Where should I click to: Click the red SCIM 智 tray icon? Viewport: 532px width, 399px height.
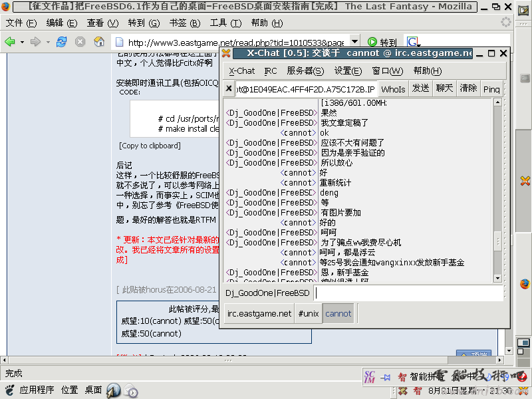(x=418, y=391)
